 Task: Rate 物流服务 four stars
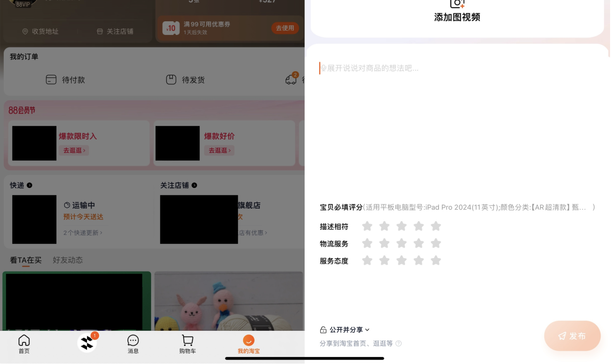(419, 243)
